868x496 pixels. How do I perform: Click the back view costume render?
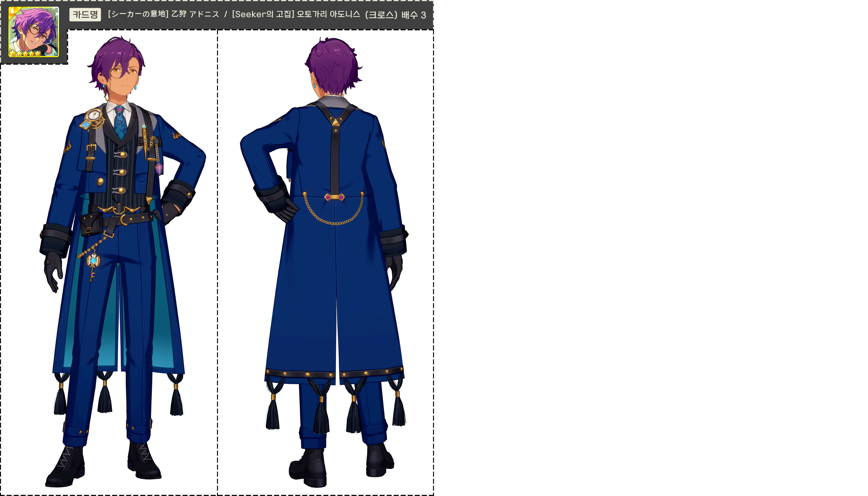tap(324, 262)
